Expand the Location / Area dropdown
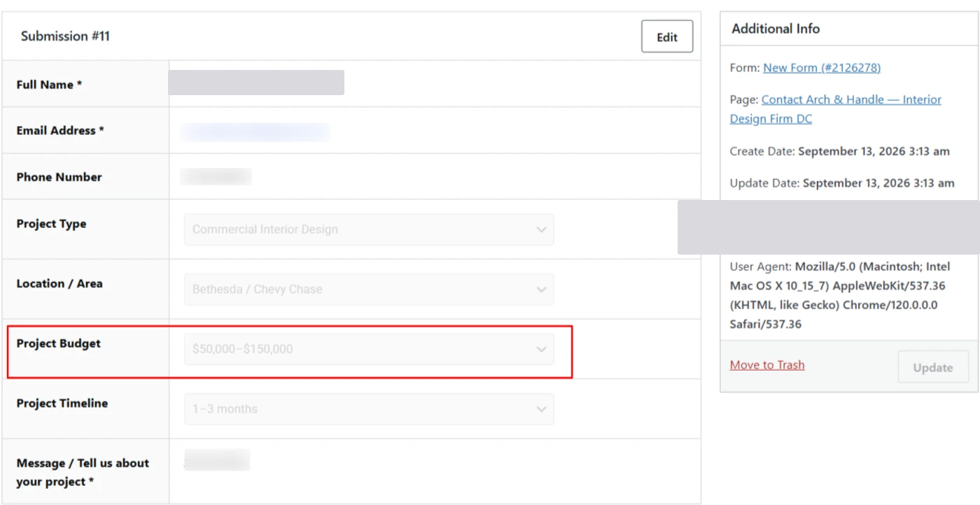 [x=369, y=290]
